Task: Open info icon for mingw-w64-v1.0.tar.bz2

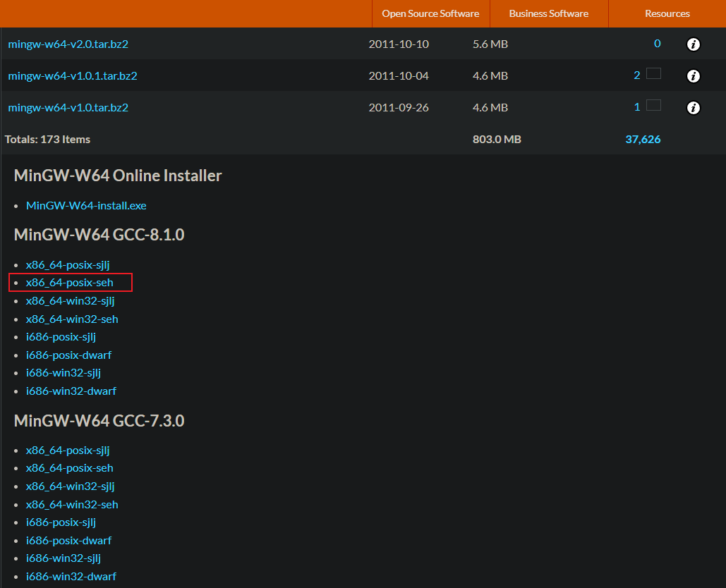Action: click(693, 108)
